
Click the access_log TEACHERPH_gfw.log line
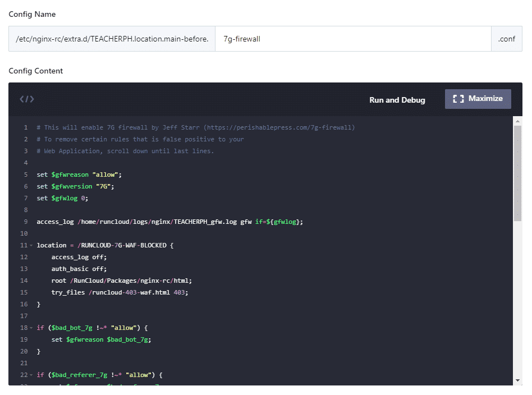169,222
